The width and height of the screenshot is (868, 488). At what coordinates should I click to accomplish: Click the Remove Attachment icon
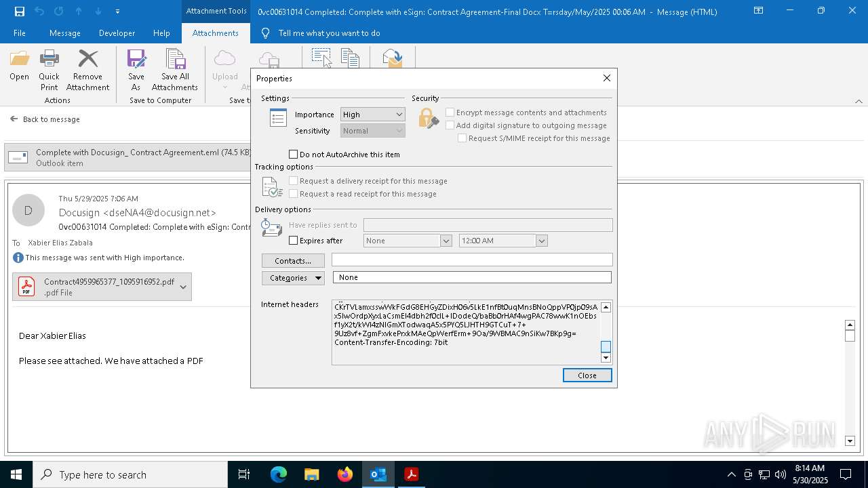pyautogui.click(x=87, y=60)
